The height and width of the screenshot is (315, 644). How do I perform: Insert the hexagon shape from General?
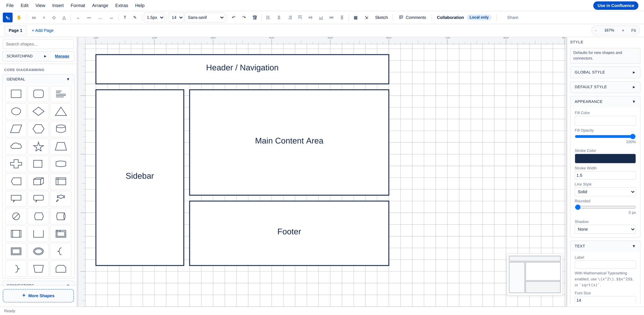pyautogui.click(x=38, y=129)
